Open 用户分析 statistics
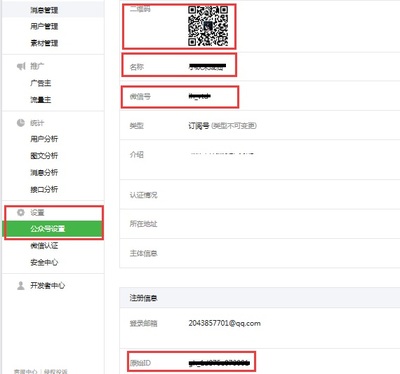 coord(44,139)
